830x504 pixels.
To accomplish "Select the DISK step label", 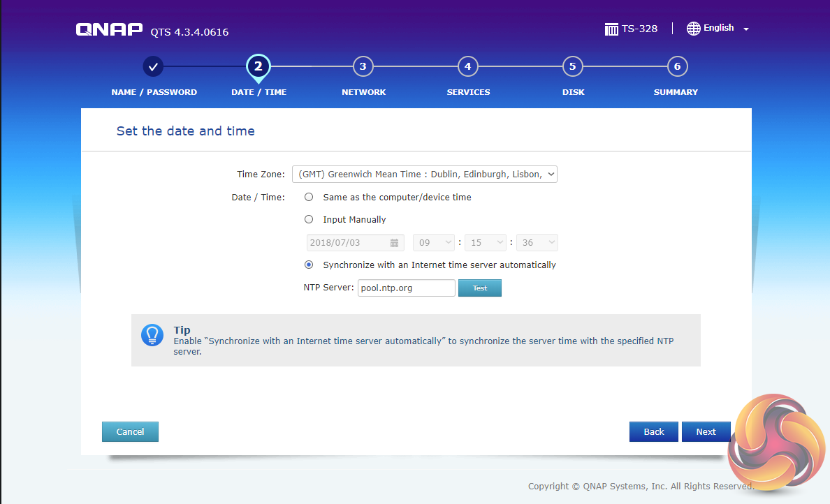I will (574, 92).
